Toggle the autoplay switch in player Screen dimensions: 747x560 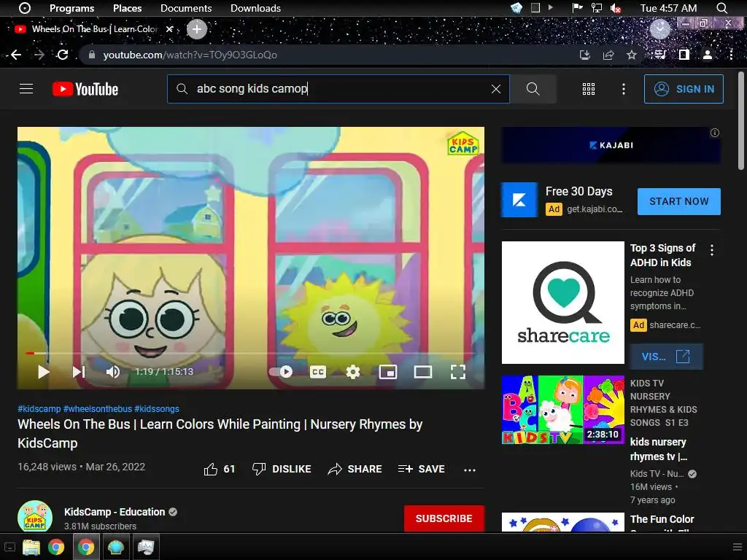point(281,372)
